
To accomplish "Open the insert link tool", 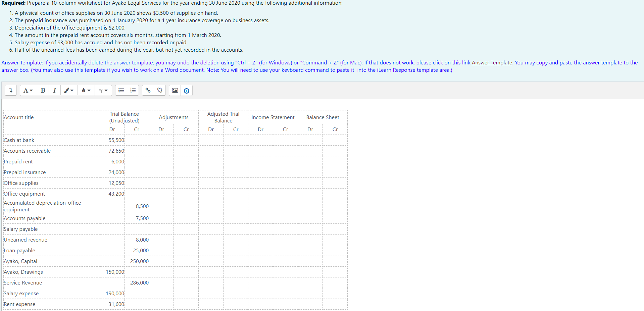I will point(148,90).
